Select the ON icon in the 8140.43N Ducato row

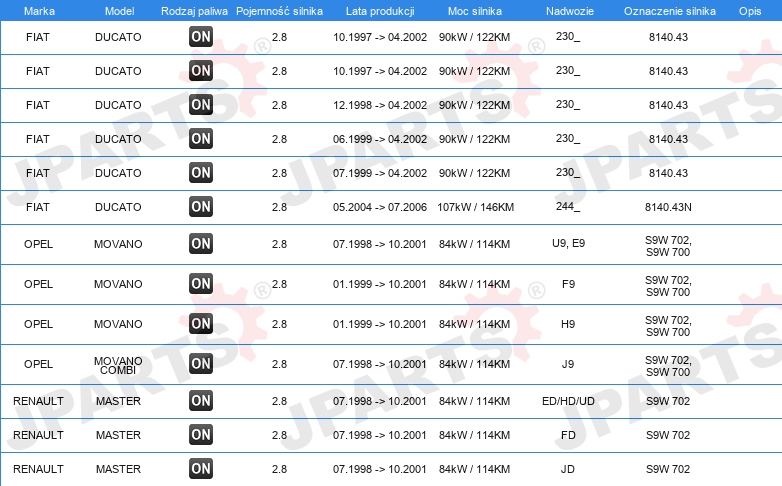201,207
